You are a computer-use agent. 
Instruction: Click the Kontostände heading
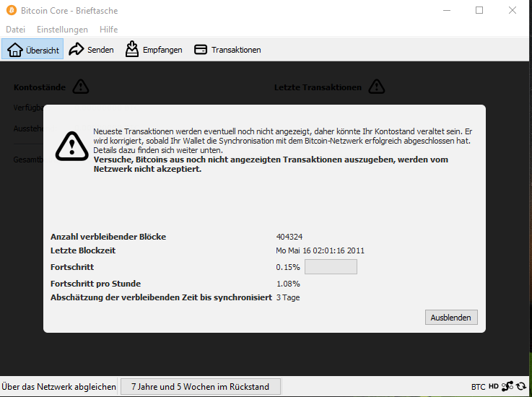click(x=40, y=87)
